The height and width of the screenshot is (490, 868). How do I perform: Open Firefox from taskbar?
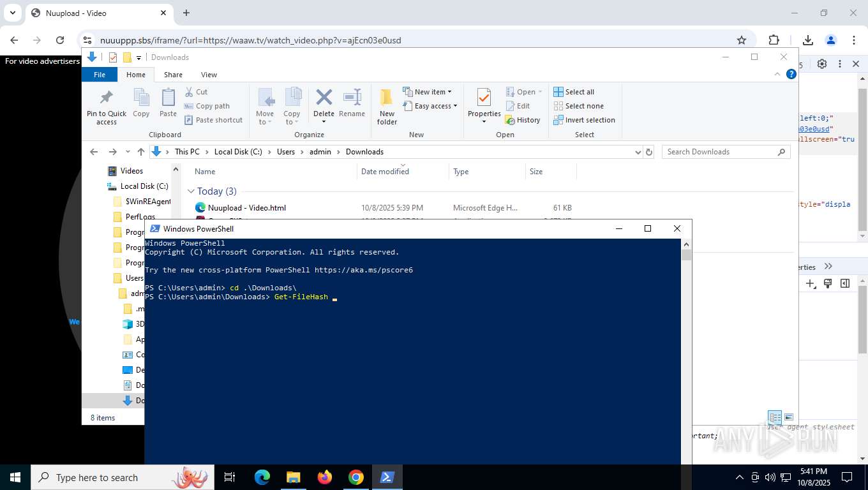pyautogui.click(x=325, y=477)
